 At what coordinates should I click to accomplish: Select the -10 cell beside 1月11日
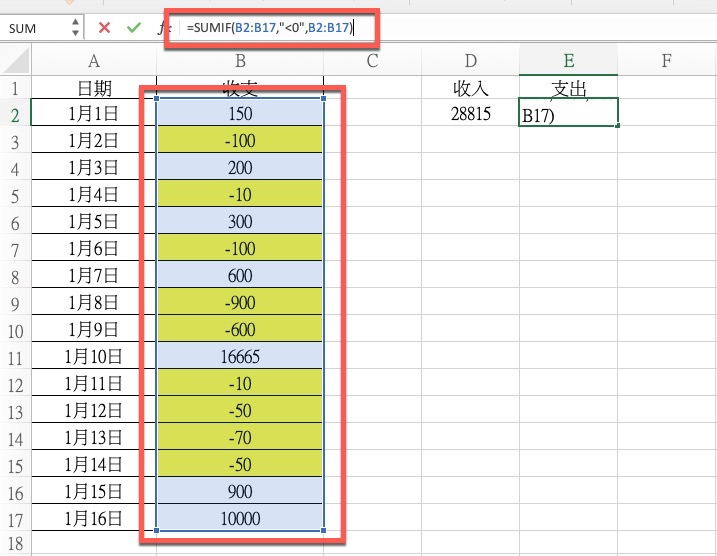(240, 383)
